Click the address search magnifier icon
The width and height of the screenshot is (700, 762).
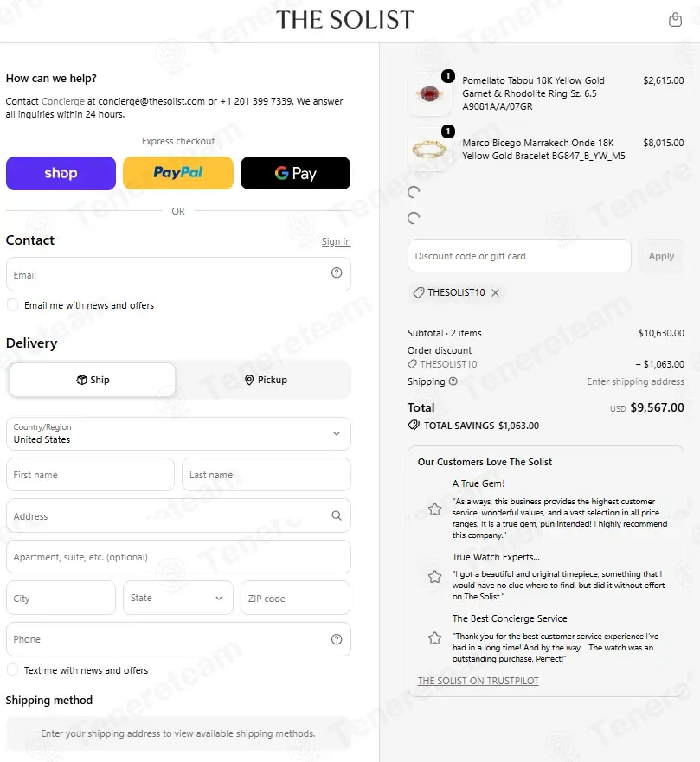tap(337, 515)
